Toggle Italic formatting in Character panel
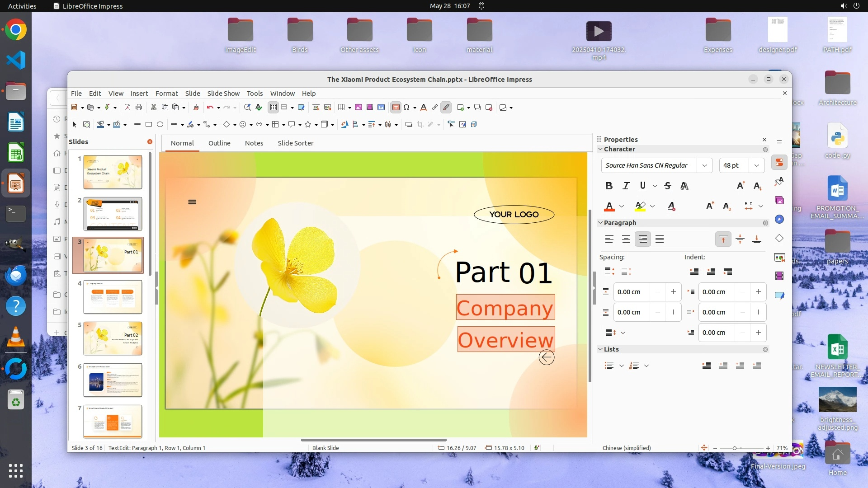868x488 pixels. coord(626,186)
